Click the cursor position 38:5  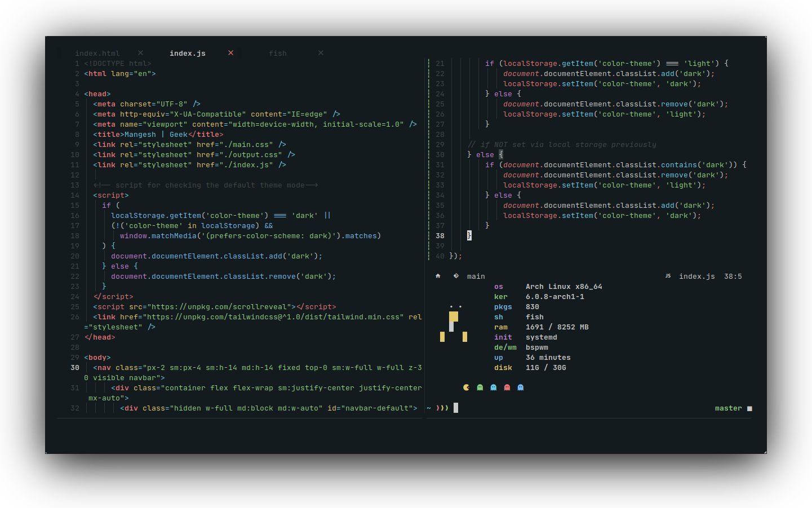(x=733, y=277)
